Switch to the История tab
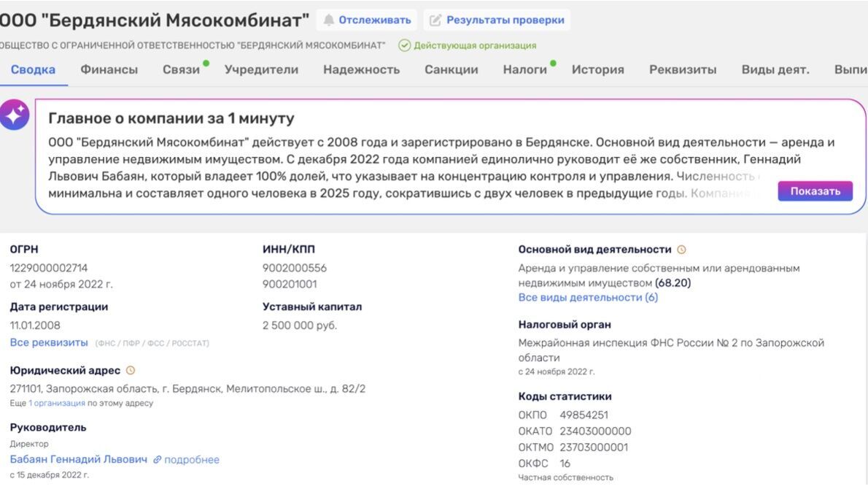868x489 pixels. tap(598, 70)
